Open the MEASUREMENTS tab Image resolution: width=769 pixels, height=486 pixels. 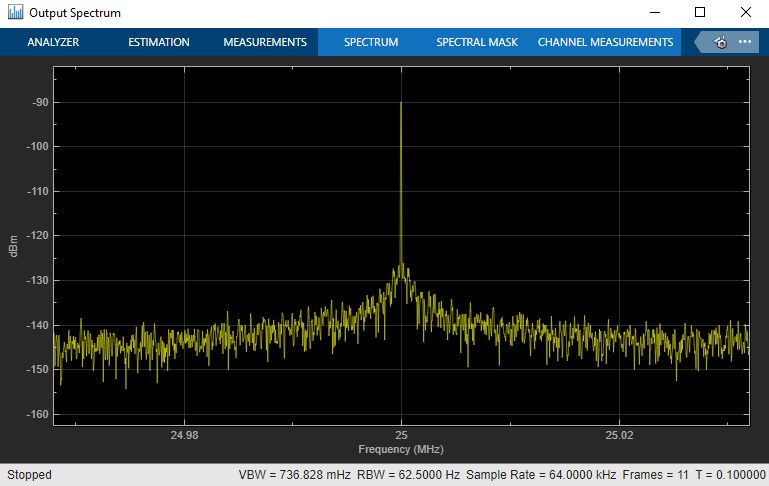pos(265,42)
